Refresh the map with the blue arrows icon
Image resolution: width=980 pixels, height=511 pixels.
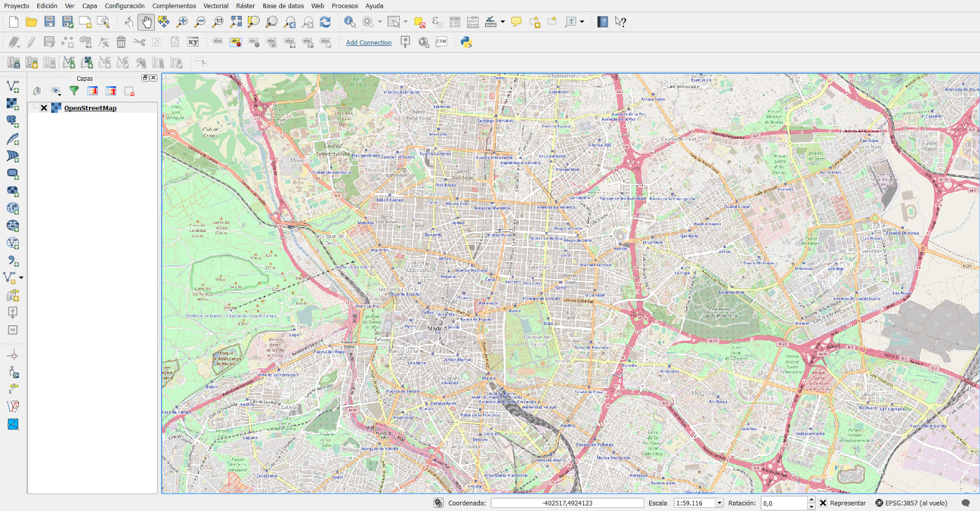(x=325, y=22)
